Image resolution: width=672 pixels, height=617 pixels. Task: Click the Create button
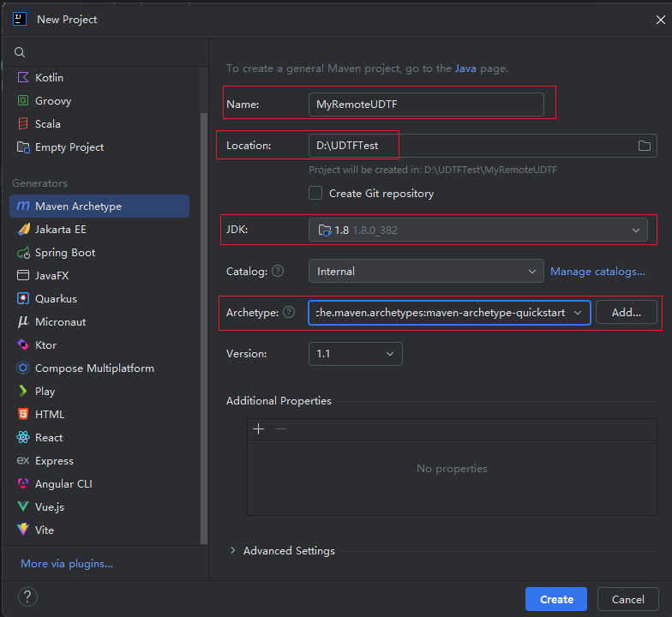(556, 599)
